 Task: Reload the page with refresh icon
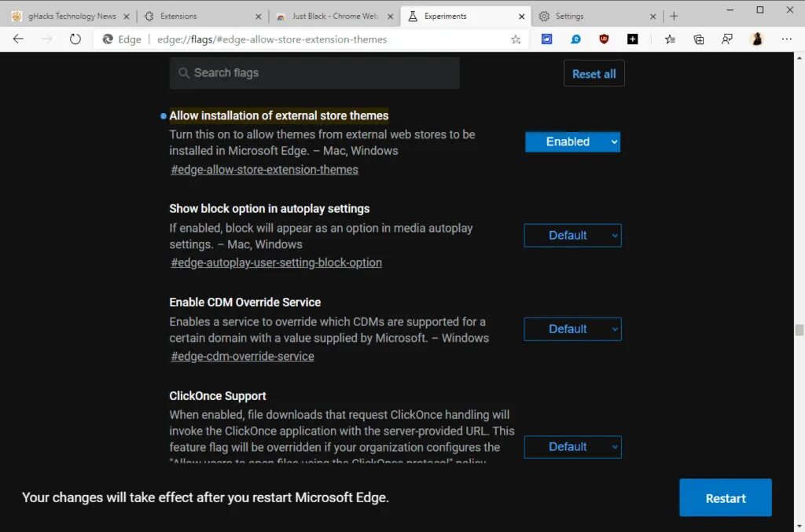[x=75, y=39]
